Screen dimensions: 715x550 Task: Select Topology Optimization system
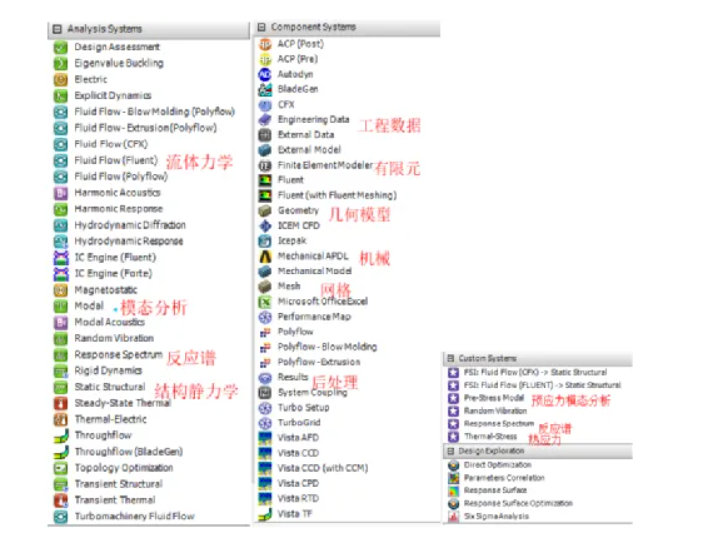pos(124,468)
